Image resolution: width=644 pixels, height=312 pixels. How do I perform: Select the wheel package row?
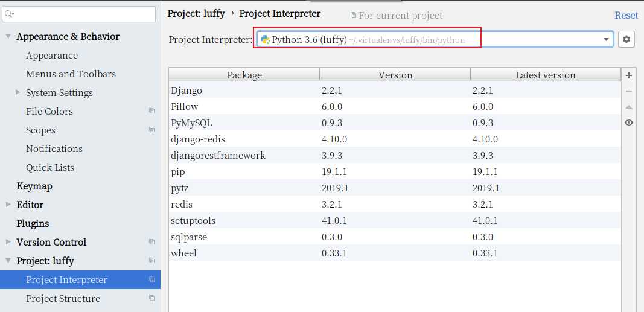[395, 253]
